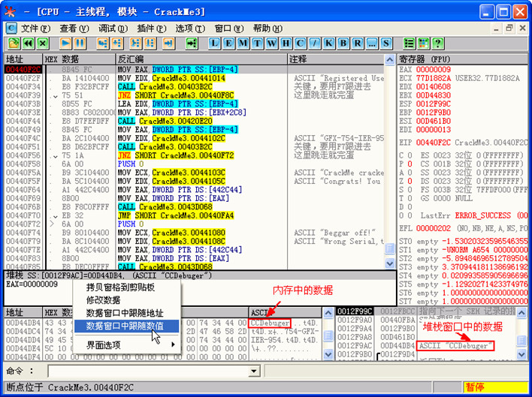Open Executable modules with E button

coord(228,43)
